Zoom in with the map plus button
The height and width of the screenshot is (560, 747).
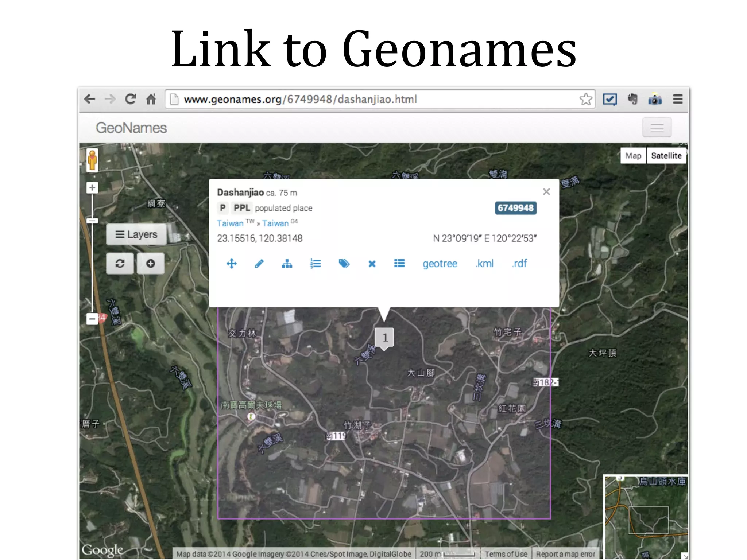[92, 188]
